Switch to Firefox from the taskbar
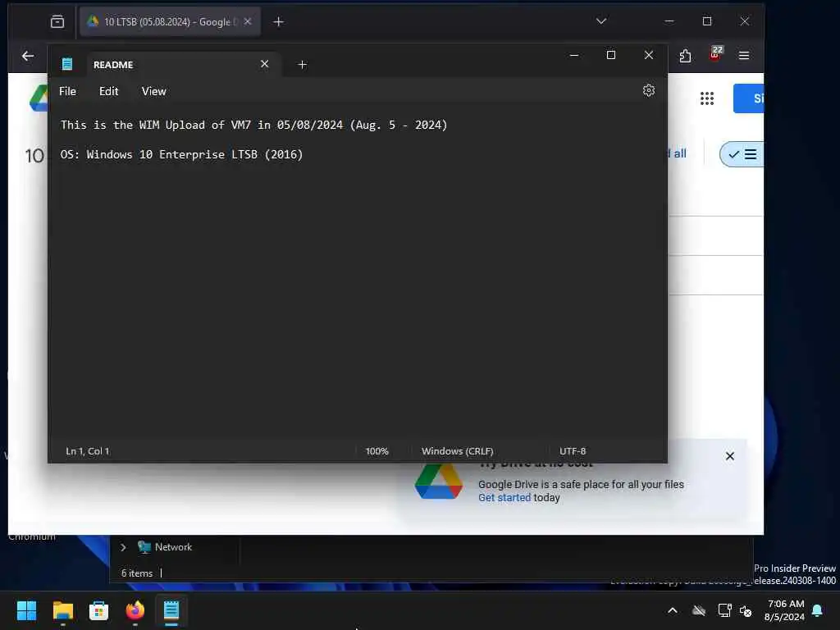 [x=135, y=610]
